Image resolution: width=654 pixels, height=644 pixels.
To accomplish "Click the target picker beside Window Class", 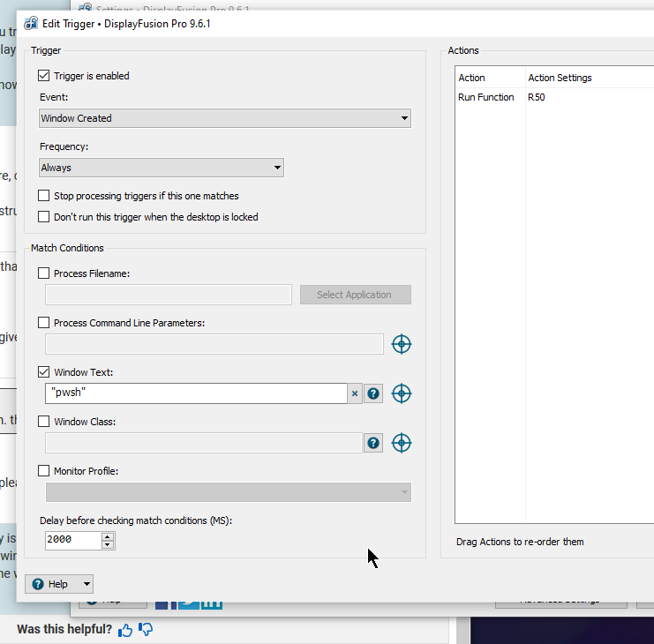I will (x=402, y=443).
